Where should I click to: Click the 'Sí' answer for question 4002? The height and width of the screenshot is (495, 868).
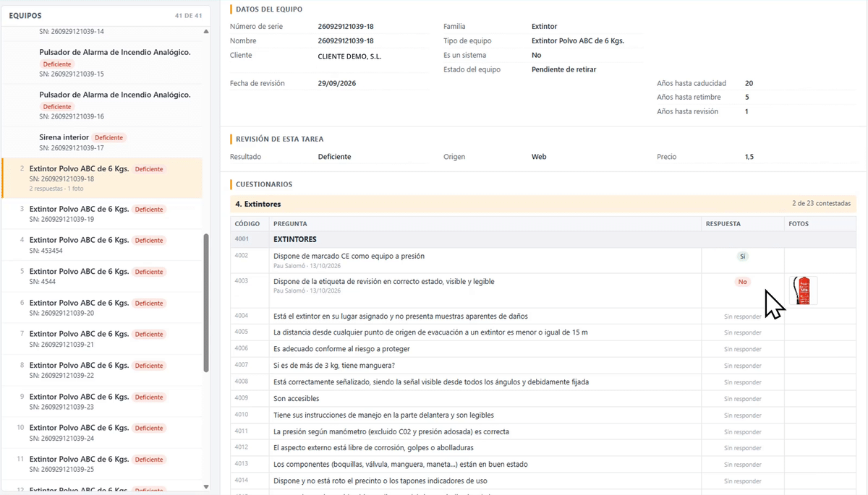tap(743, 257)
